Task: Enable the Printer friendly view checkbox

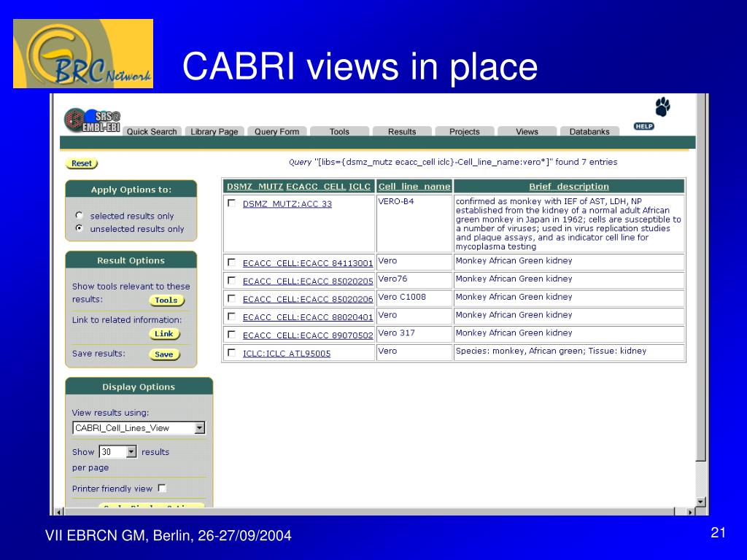Action: pos(162,488)
